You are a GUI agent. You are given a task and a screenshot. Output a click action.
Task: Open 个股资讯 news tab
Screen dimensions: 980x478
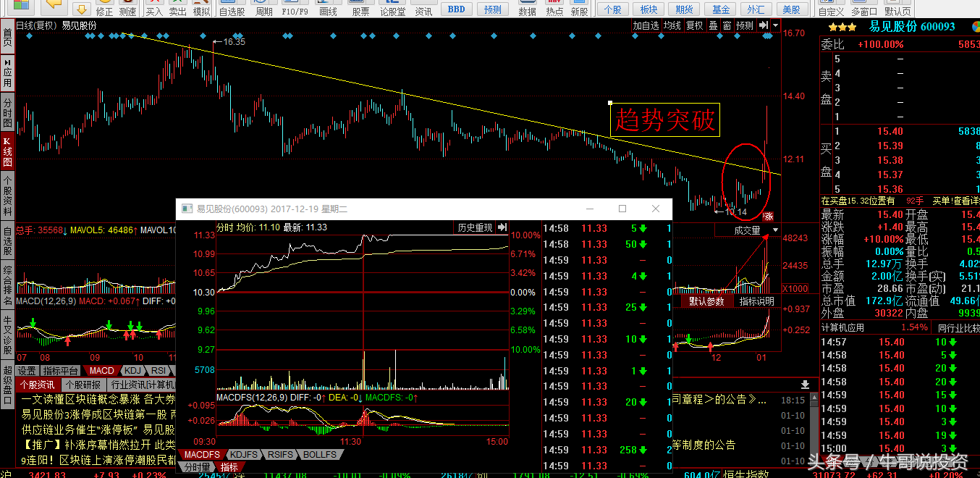click(37, 385)
